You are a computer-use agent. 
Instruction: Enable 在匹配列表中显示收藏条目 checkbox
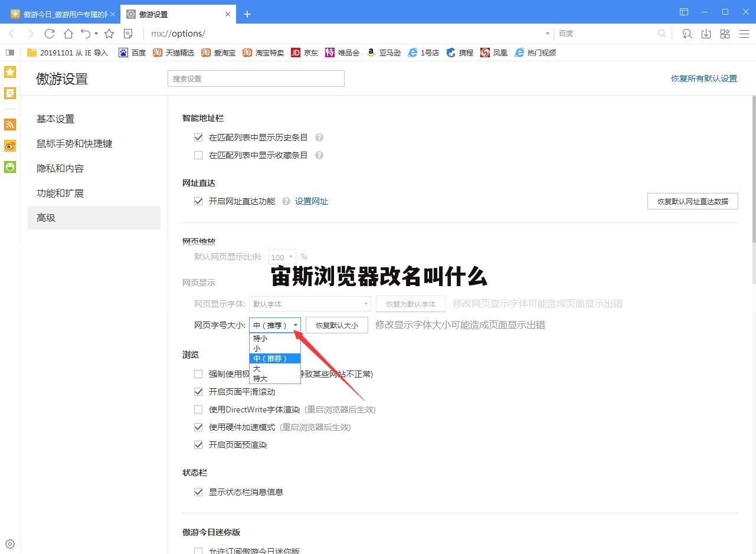point(198,155)
